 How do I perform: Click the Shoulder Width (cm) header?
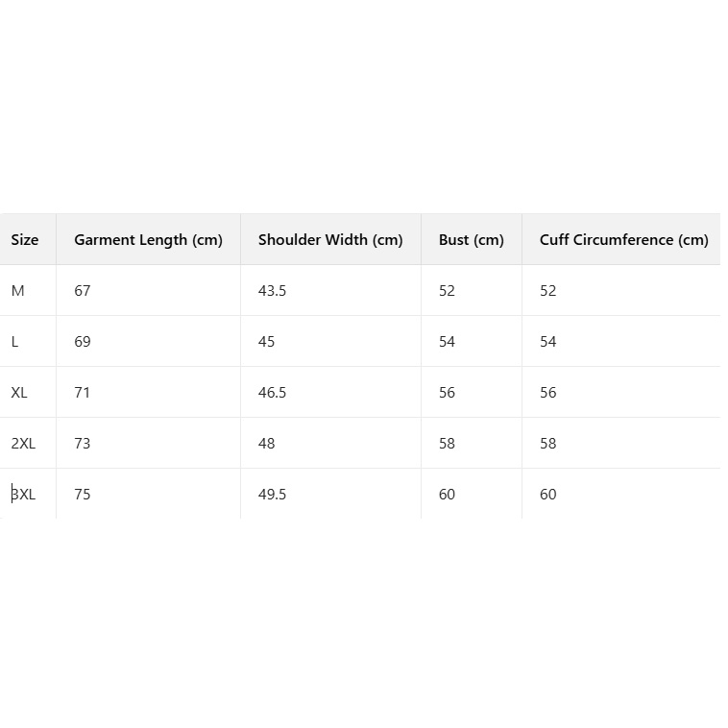(x=330, y=240)
